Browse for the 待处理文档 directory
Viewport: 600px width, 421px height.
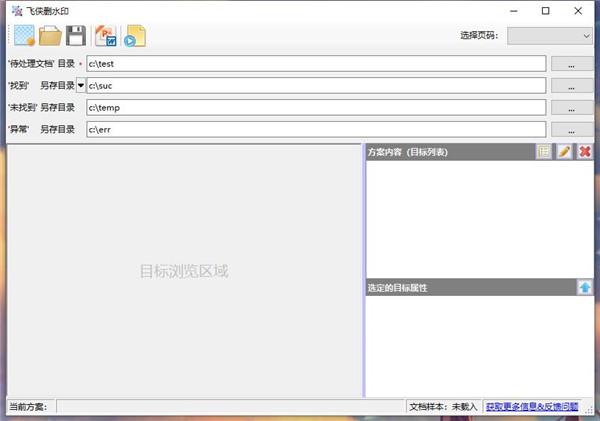(x=571, y=64)
